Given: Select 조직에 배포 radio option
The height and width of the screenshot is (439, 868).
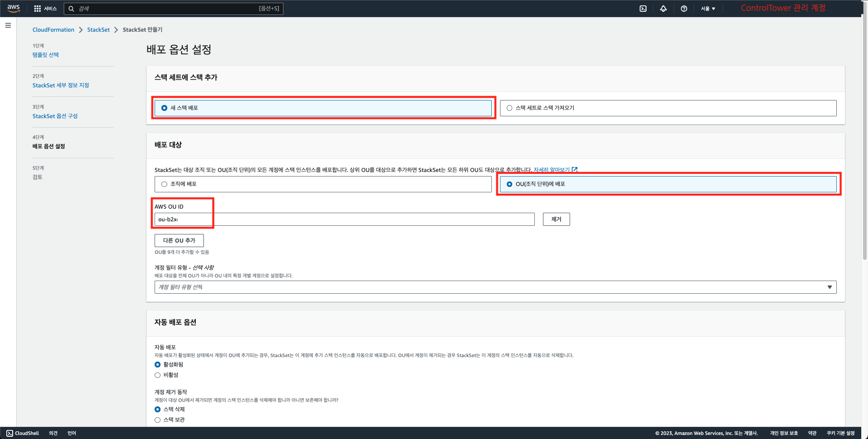Looking at the screenshot, I should coord(165,184).
